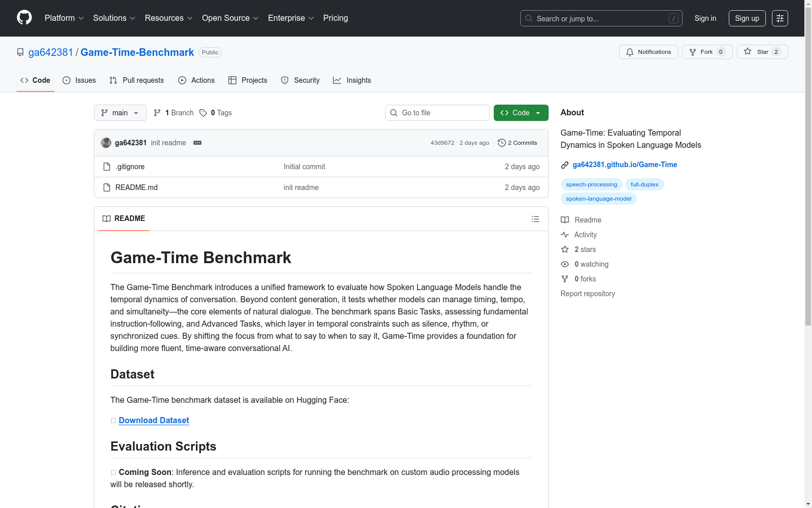Click the Notifications bell icon
This screenshot has height=508, width=812.
(x=630, y=52)
